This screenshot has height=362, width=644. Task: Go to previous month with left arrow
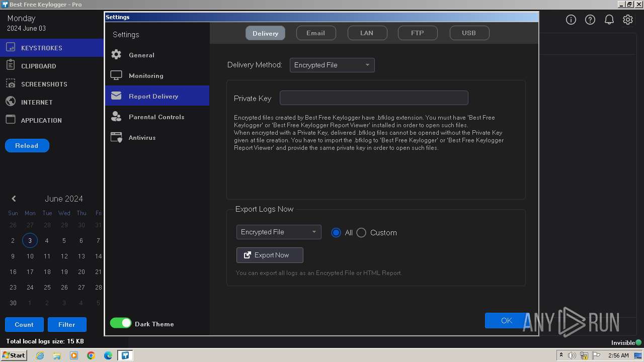click(x=14, y=199)
